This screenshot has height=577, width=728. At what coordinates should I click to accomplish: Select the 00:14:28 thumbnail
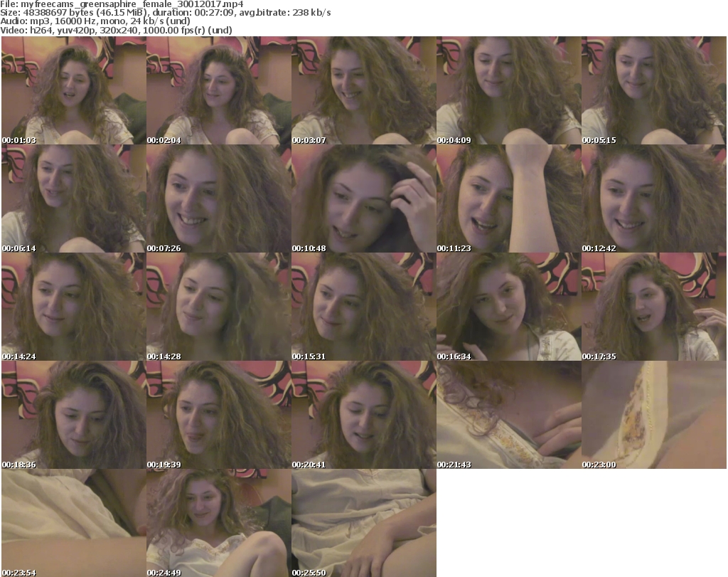click(x=219, y=307)
